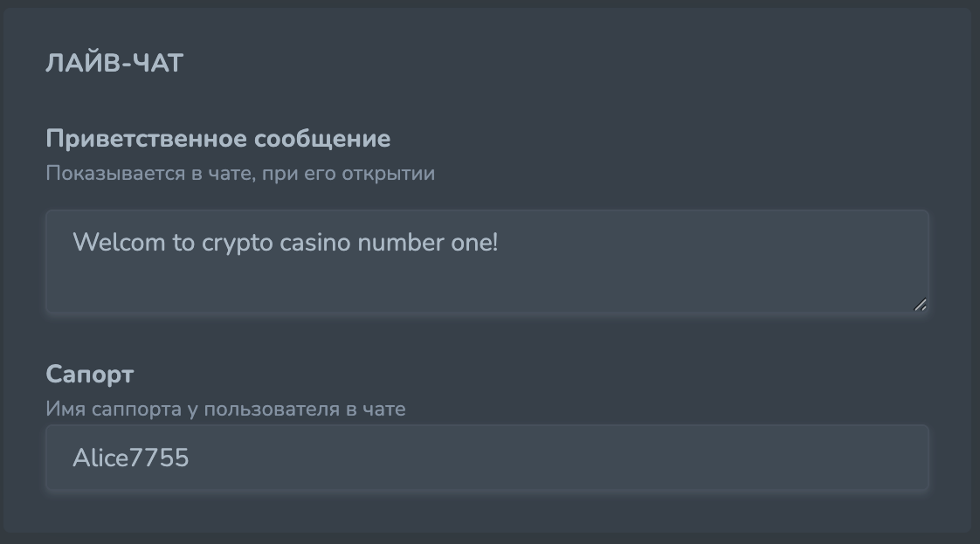Image resolution: width=980 pixels, height=544 pixels.
Task: Click the word 'сообщение' in the bold label
Action: click(x=322, y=139)
